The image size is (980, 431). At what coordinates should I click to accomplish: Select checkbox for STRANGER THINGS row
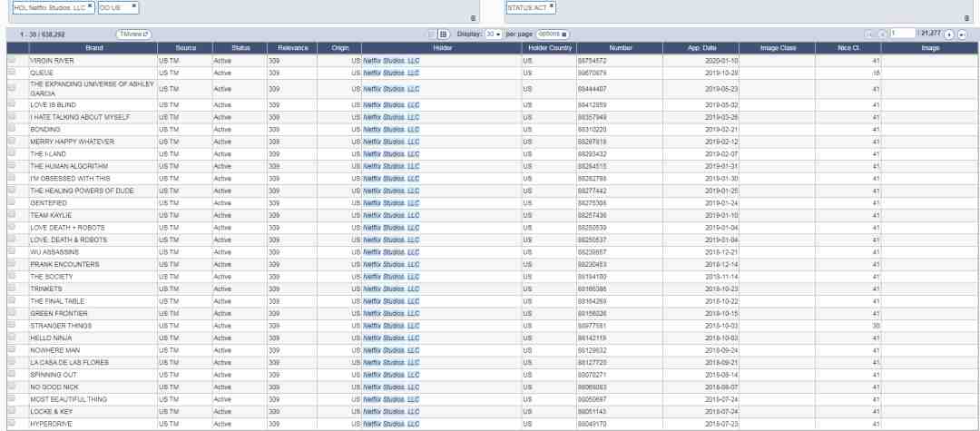tap(11, 325)
